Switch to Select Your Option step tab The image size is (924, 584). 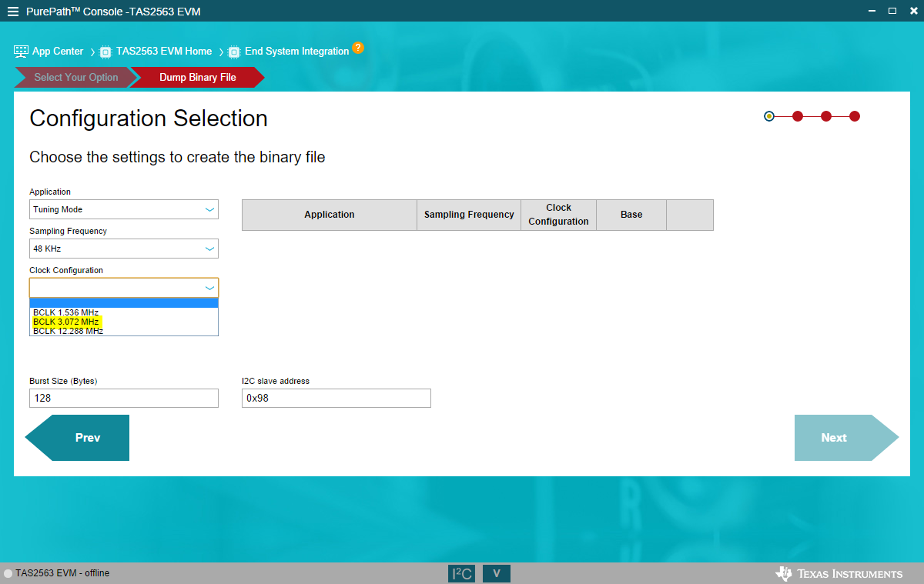click(x=75, y=77)
